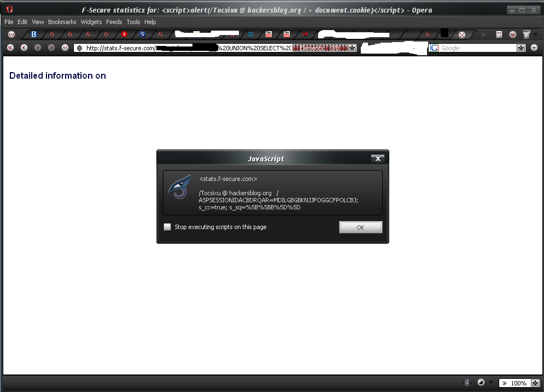Open the Feeds menu
544x392 pixels.
(114, 22)
